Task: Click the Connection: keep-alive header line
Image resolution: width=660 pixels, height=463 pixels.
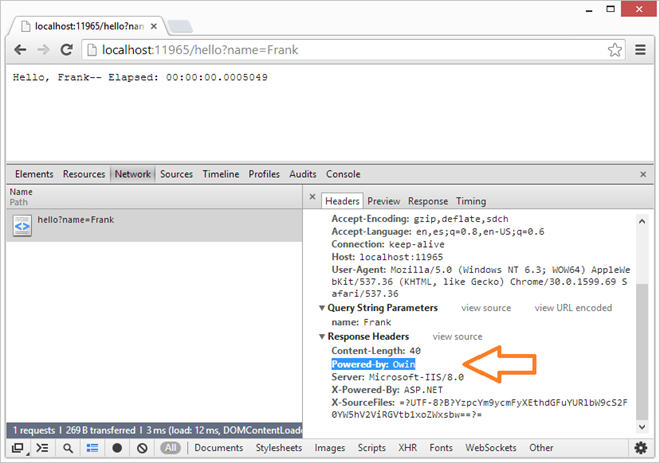Action: [x=388, y=244]
